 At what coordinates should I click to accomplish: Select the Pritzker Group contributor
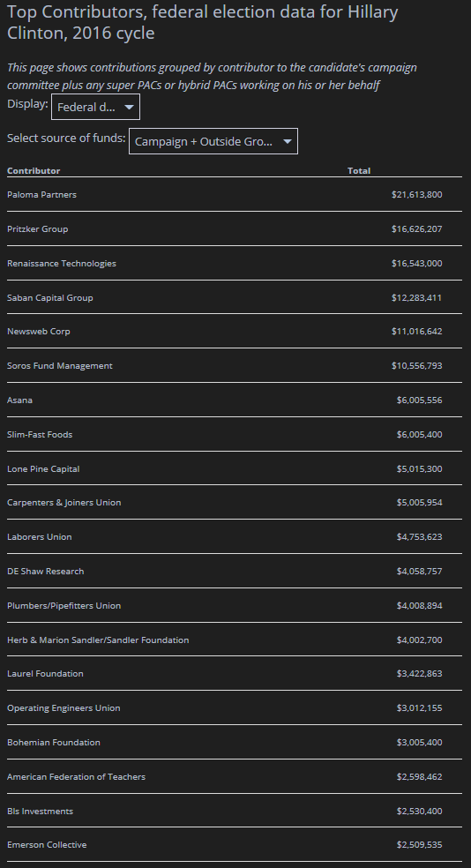point(38,228)
